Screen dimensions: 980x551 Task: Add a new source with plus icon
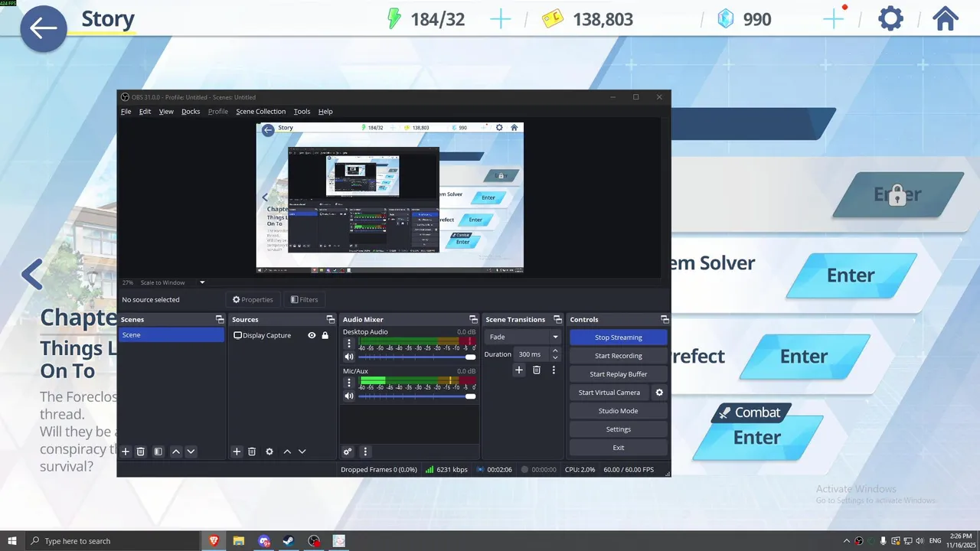(x=237, y=452)
